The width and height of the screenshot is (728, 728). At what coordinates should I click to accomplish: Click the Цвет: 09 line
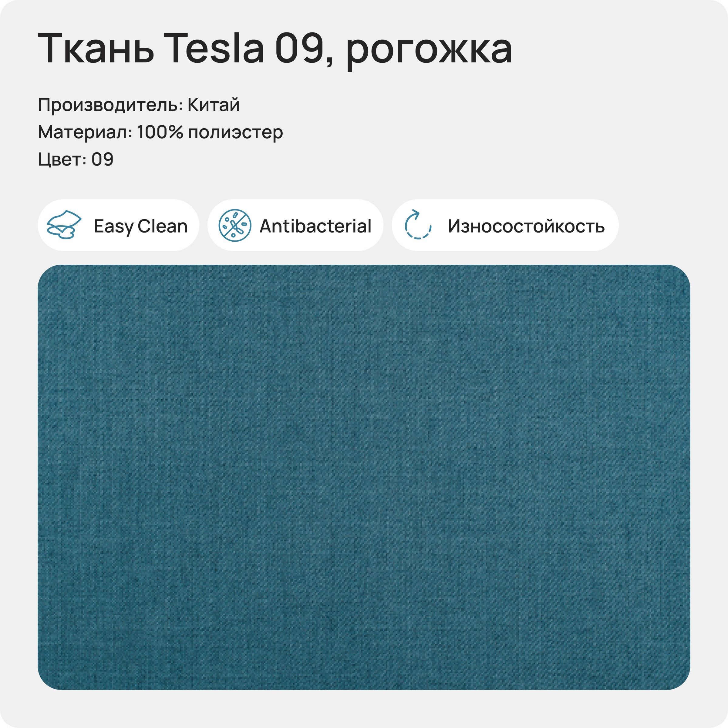[x=76, y=160]
